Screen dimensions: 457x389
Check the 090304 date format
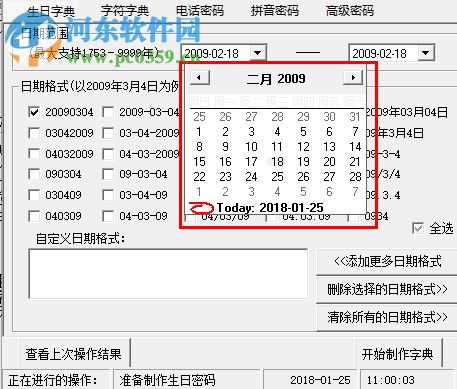(x=34, y=174)
